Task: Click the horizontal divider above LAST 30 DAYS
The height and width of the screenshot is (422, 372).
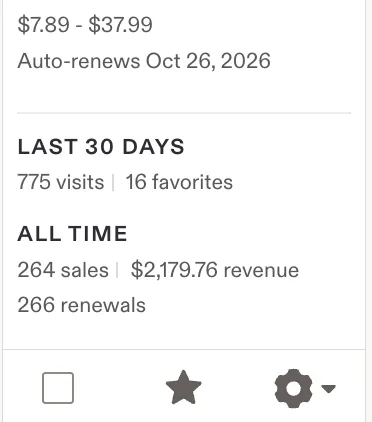Action: point(184,113)
